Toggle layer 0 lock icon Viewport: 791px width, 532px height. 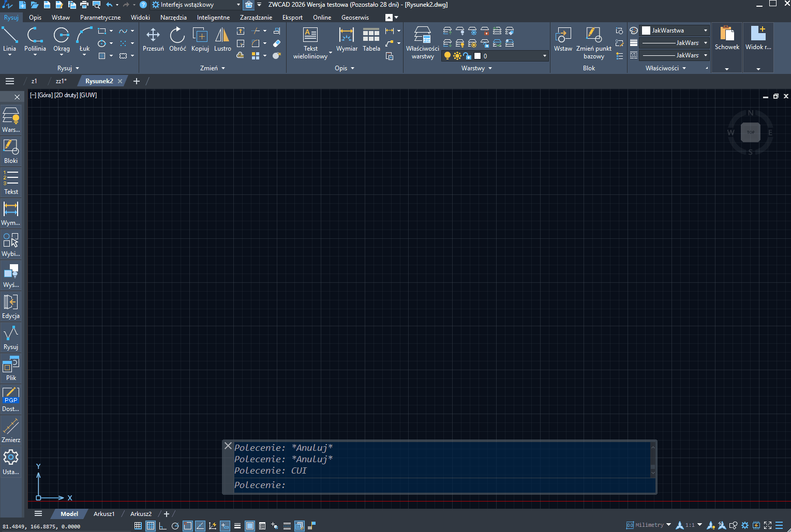pos(467,56)
